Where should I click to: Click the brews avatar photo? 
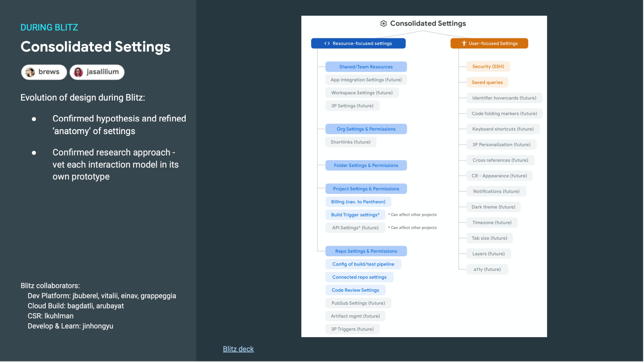coord(30,72)
